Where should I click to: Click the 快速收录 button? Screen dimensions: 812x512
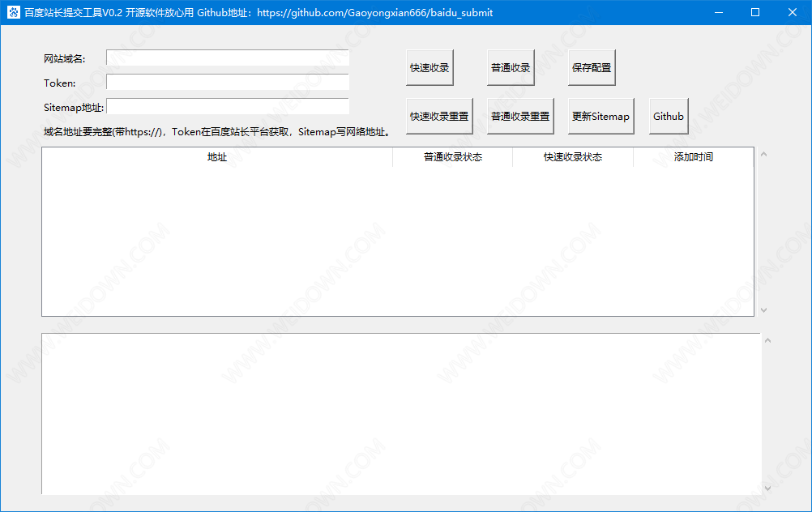430,68
